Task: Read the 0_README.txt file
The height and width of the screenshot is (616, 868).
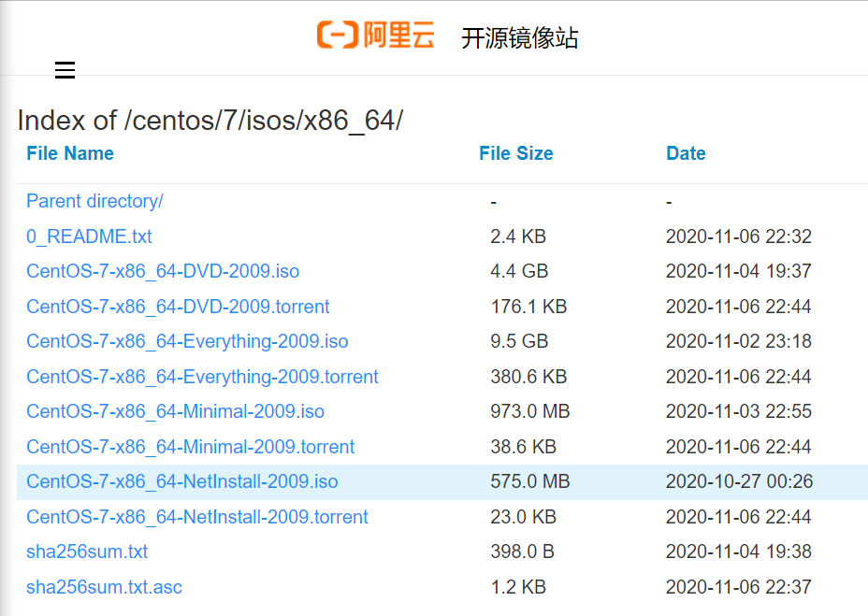Action: pos(89,236)
